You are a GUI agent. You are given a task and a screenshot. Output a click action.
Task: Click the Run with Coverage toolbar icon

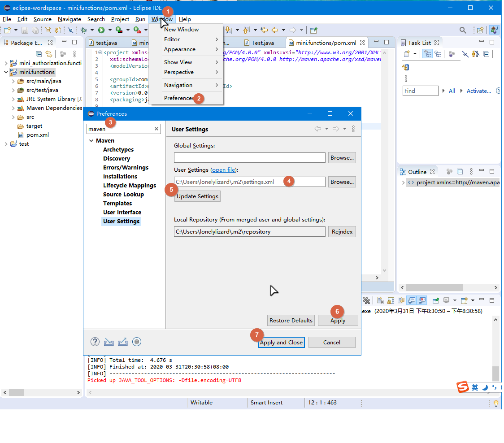tap(119, 30)
